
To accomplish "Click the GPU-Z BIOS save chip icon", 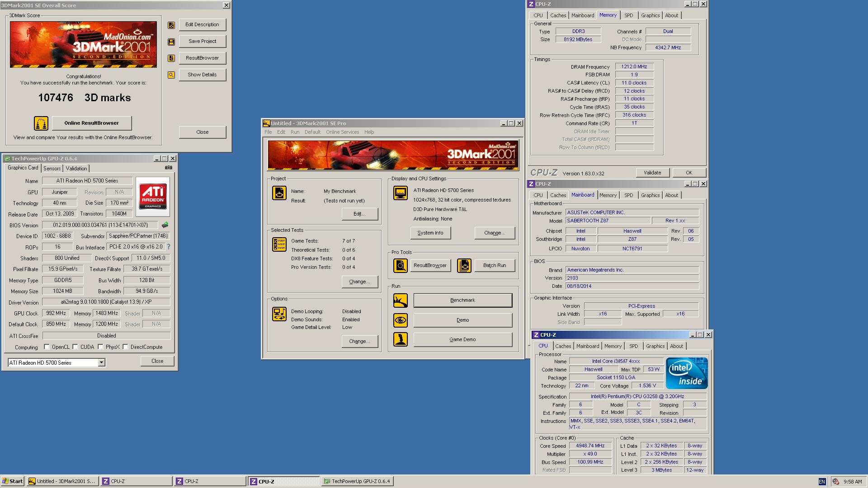I will (165, 225).
